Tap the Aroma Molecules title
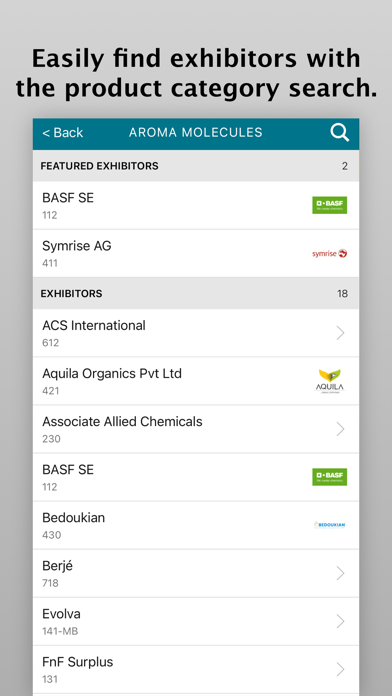Screen dimensions: 392x696 pos(196,132)
